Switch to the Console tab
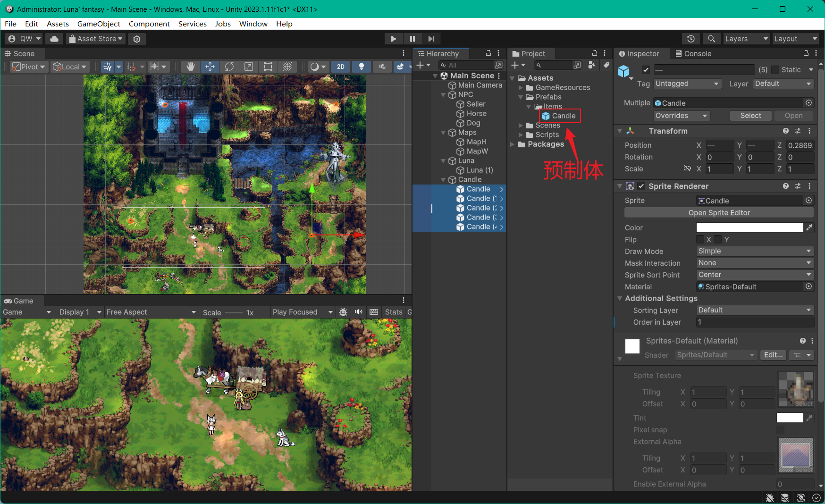The image size is (825, 504). pyautogui.click(x=693, y=53)
